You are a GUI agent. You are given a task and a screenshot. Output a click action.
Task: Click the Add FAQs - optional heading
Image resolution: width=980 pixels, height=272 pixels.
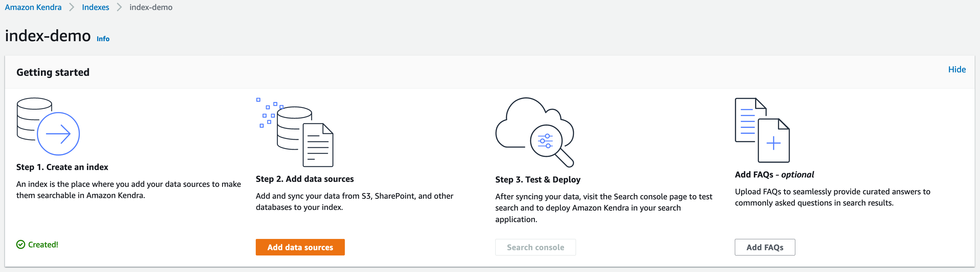tap(774, 174)
